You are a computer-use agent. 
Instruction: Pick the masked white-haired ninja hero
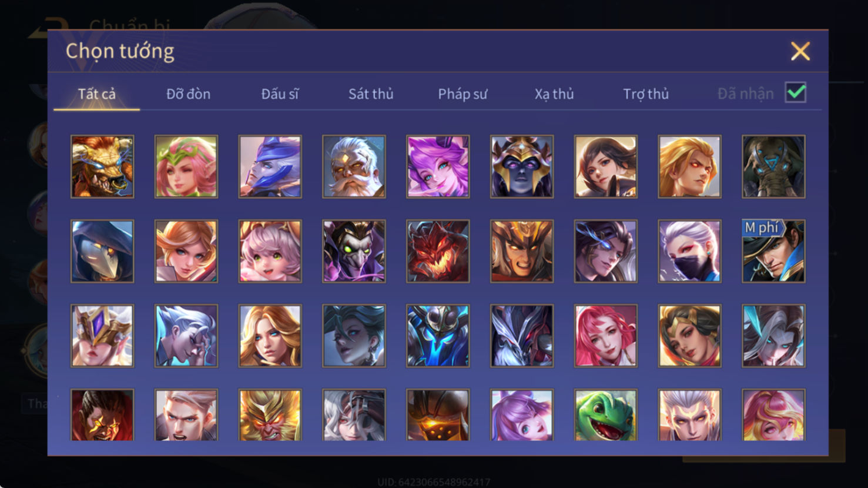pyautogui.click(x=689, y=252)
